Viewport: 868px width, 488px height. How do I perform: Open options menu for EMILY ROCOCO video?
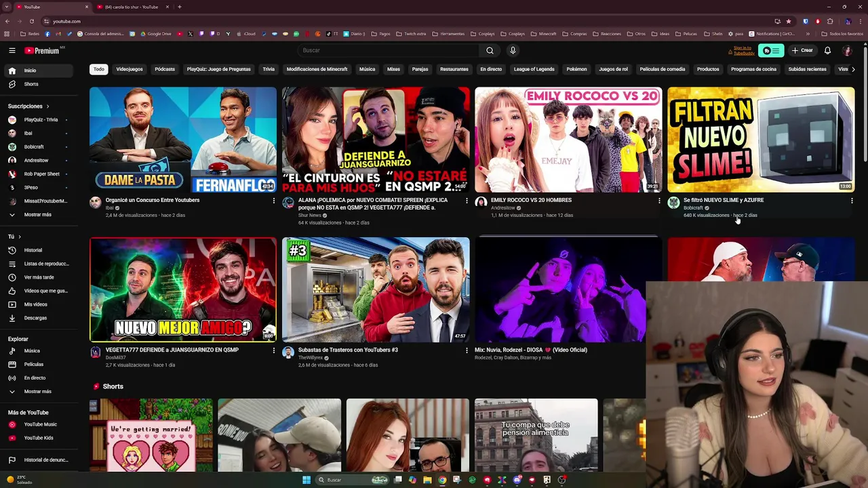pyautogui.click(x=659, y=201)
